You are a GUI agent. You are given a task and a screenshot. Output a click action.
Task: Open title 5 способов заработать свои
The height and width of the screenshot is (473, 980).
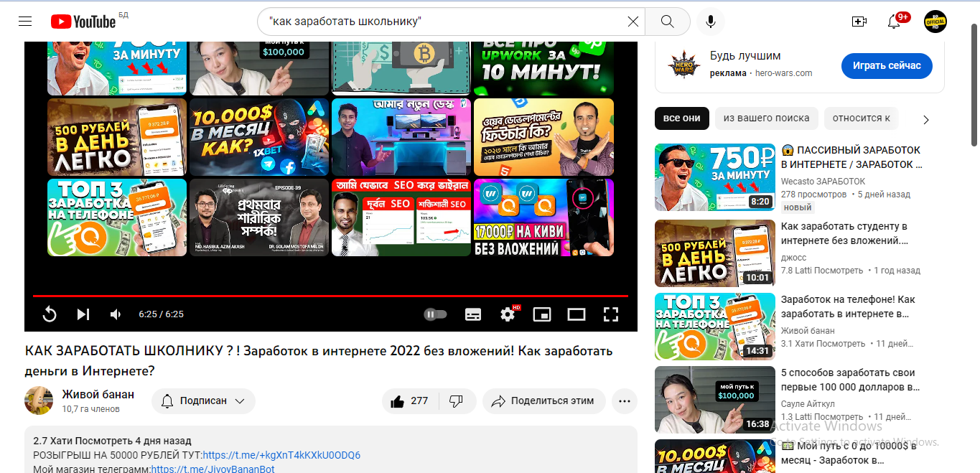[850, 380]
